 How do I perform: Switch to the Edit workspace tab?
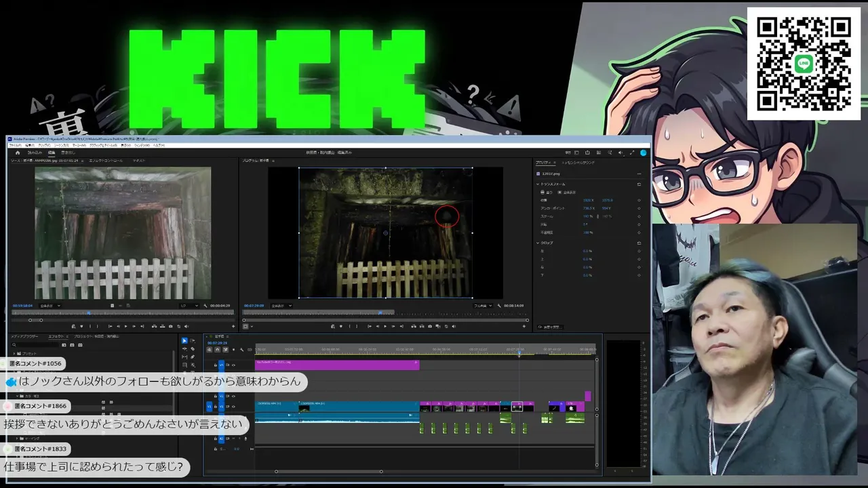[52, 152]
